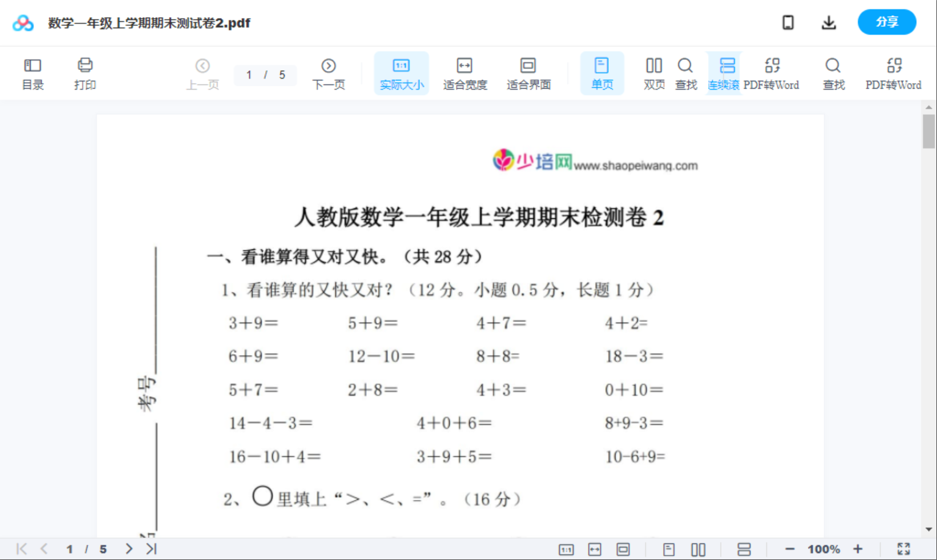This screenshot has height=560, width=937.
Task: Select 适合界面 fit page view
Action: pos(527,73)
